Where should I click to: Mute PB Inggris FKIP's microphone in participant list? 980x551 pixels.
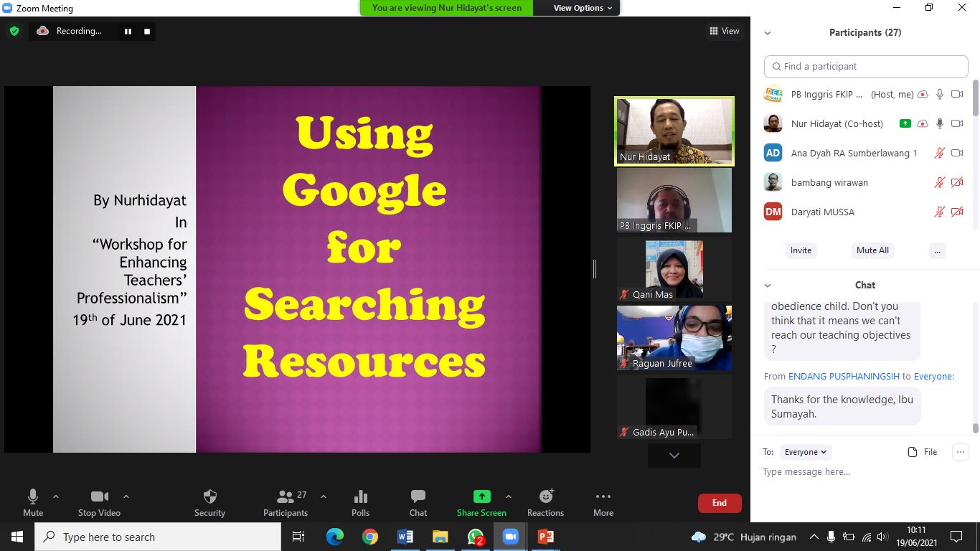(x=940, y=94)
